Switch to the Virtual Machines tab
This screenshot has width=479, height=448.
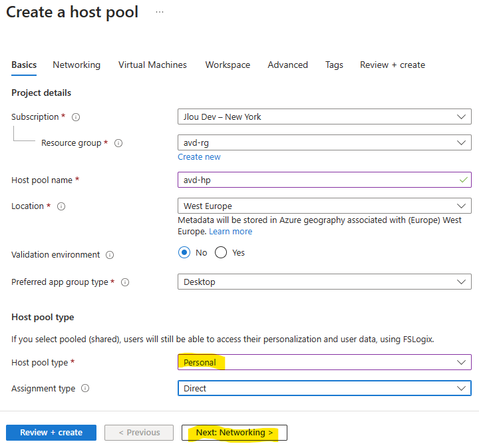click(x=152, y=65)
